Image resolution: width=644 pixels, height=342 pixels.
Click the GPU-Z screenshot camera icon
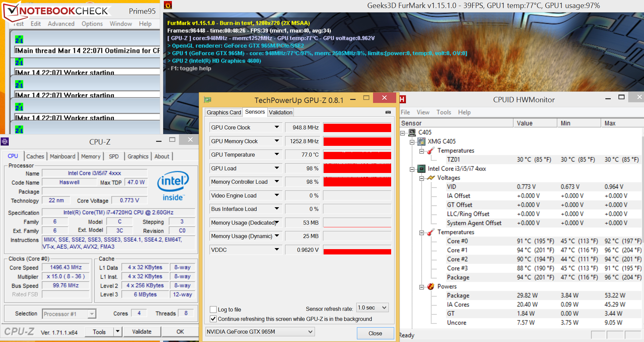point(388,112)
